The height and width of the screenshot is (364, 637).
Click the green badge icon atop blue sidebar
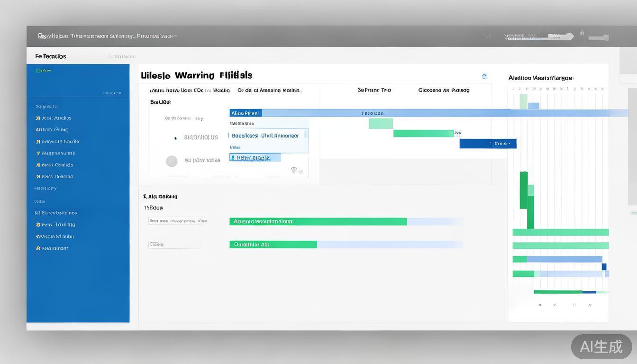pos(38,71)
